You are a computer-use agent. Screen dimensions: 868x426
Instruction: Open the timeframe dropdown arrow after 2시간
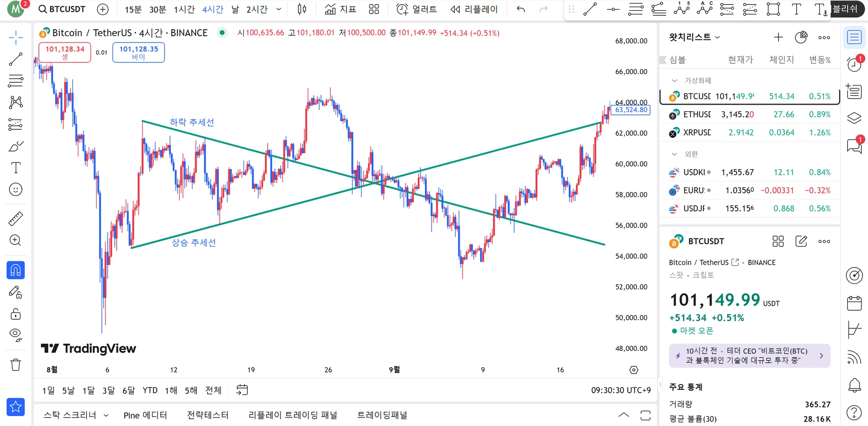pos(278,9)
